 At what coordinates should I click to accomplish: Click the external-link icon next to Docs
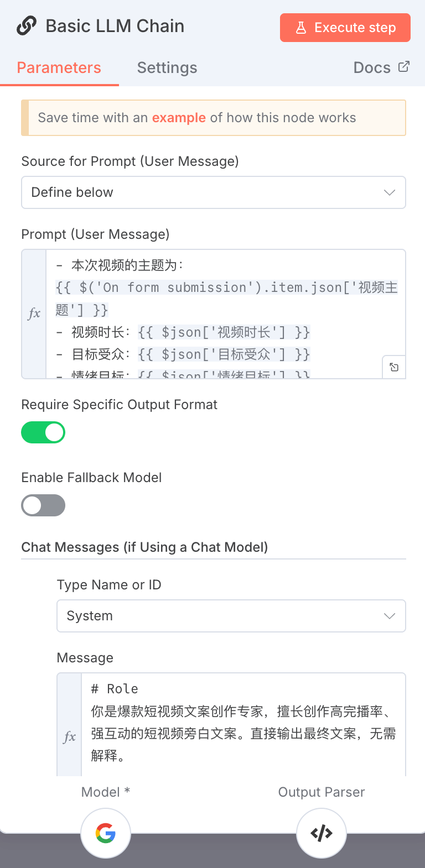pos(403,66)
